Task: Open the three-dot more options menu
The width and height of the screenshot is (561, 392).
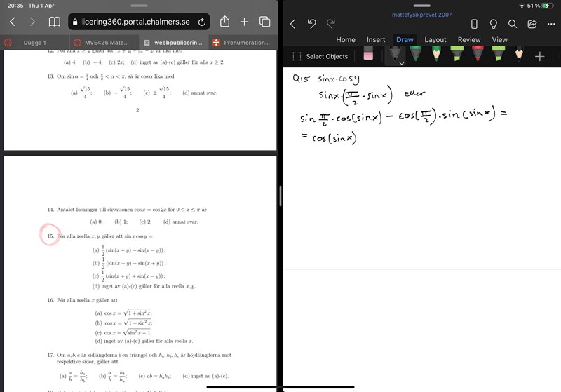Action: (x=550, y=24)
